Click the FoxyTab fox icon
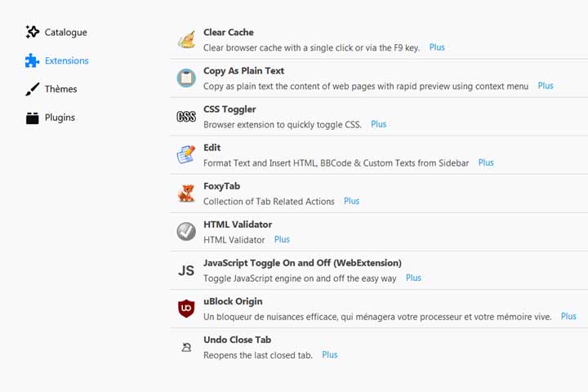This screenshot has height=392, width=588. coord(186,194)
